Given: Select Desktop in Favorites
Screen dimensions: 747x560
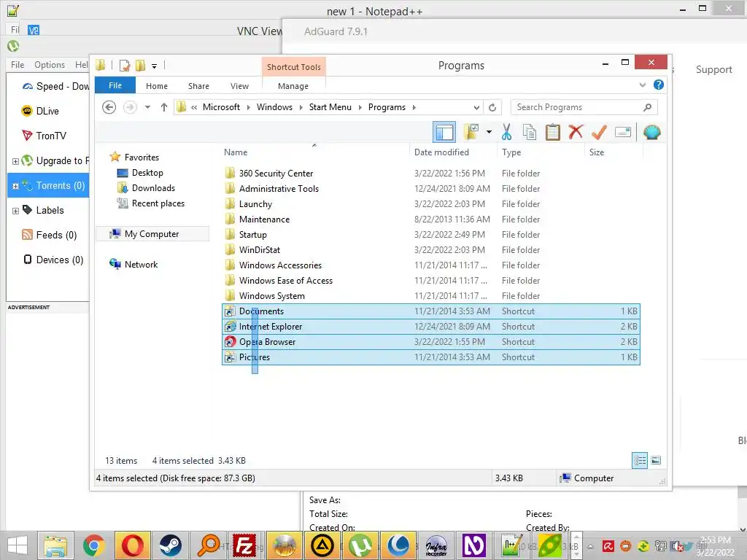Looking at the screenshot, I should pyautogui.click(x=147, y=172).
